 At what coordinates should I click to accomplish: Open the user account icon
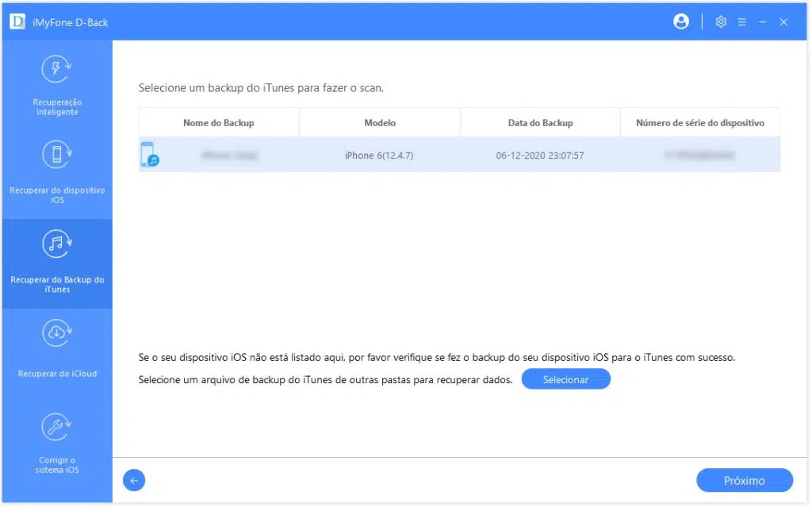tap(681, 21)
